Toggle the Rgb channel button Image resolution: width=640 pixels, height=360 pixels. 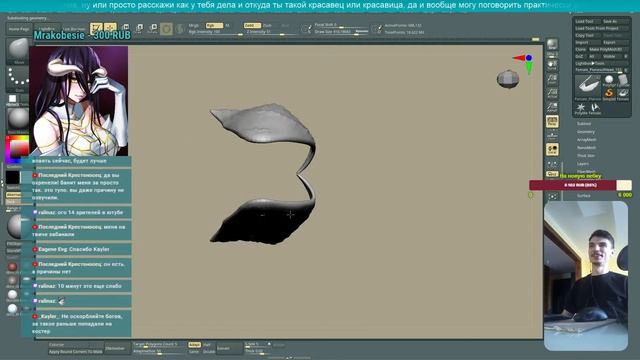pos(214,25)
